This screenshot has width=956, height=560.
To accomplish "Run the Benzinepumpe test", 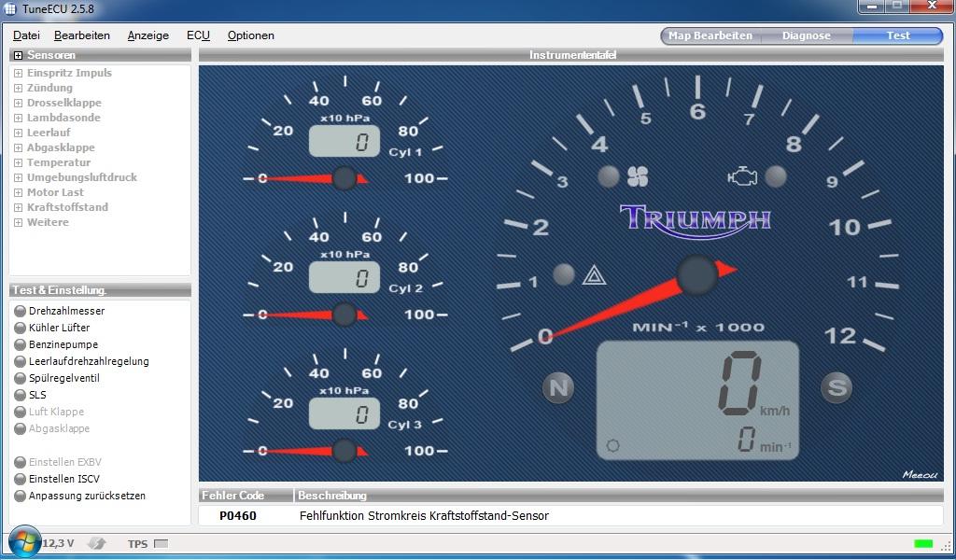I will [56, 344].
